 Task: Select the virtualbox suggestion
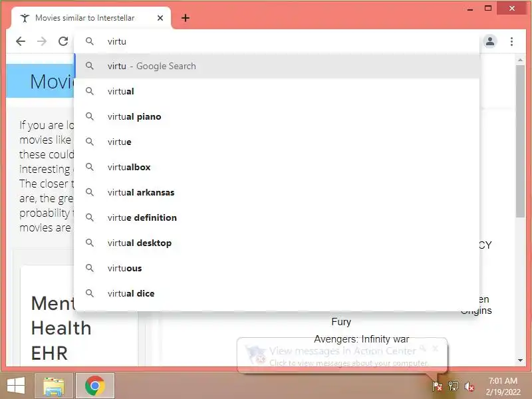coord(277,167)
